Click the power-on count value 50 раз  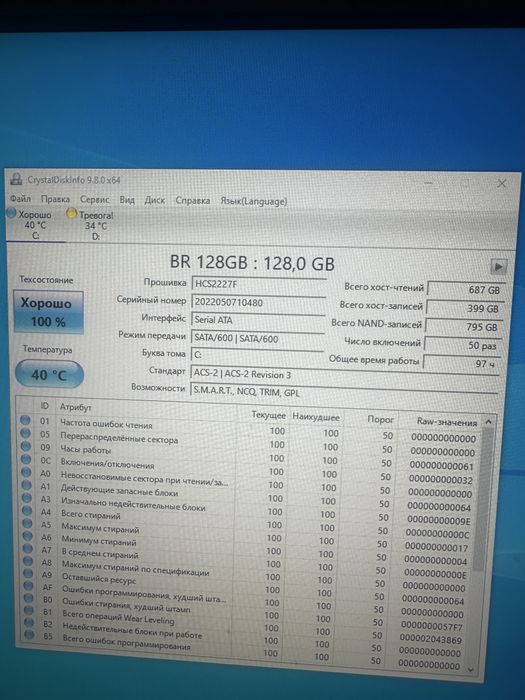(x=462, y=346)
